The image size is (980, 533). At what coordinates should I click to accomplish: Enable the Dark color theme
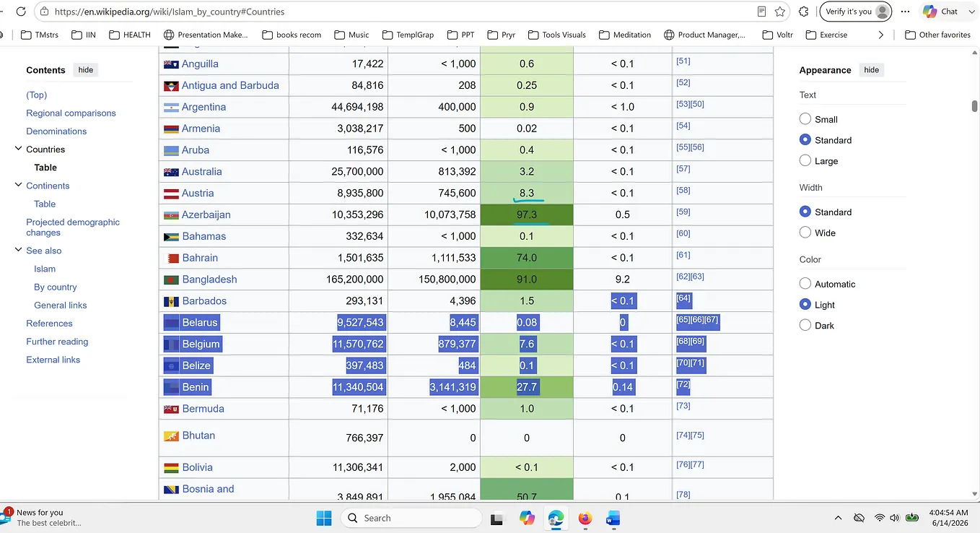(805, 326)
